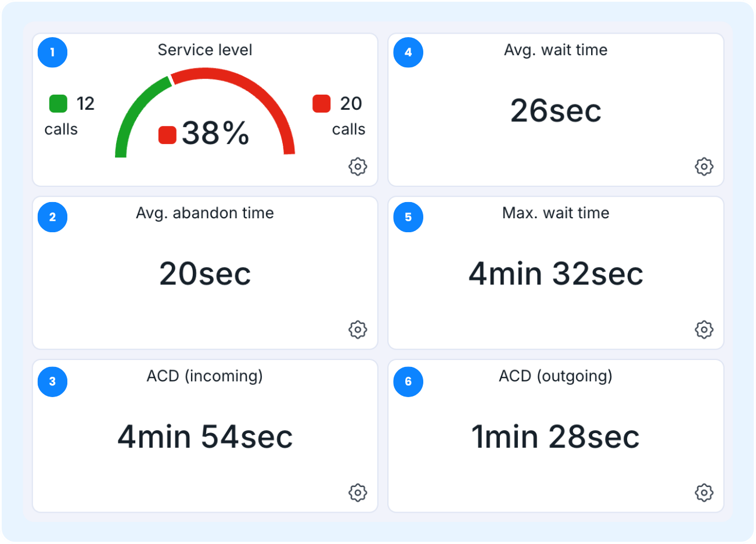Click the blue number 5 badge

click(x=408, y=217)
